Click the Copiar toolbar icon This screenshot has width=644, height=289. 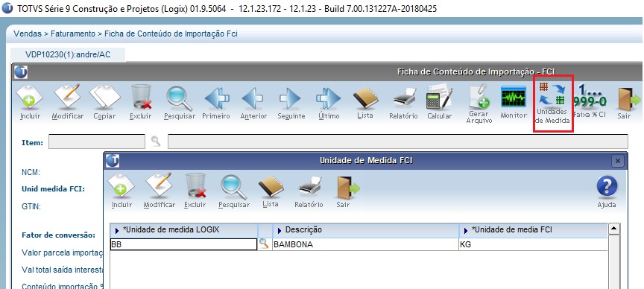pos(104,103)
